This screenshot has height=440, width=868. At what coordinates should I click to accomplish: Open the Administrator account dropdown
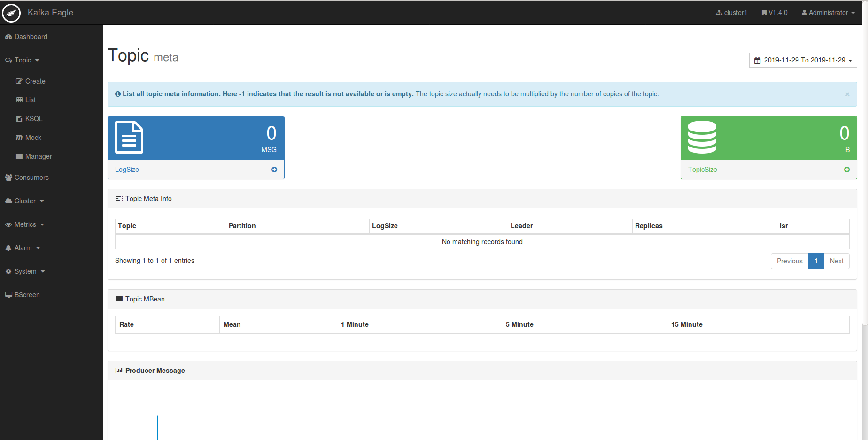click(x=828, y=13)
